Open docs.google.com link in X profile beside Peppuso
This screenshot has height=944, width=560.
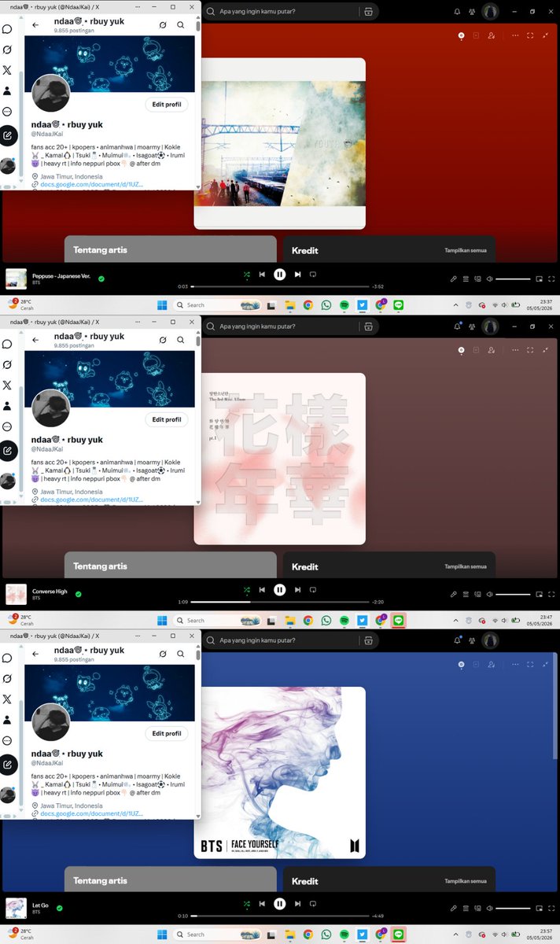[92, 185]
